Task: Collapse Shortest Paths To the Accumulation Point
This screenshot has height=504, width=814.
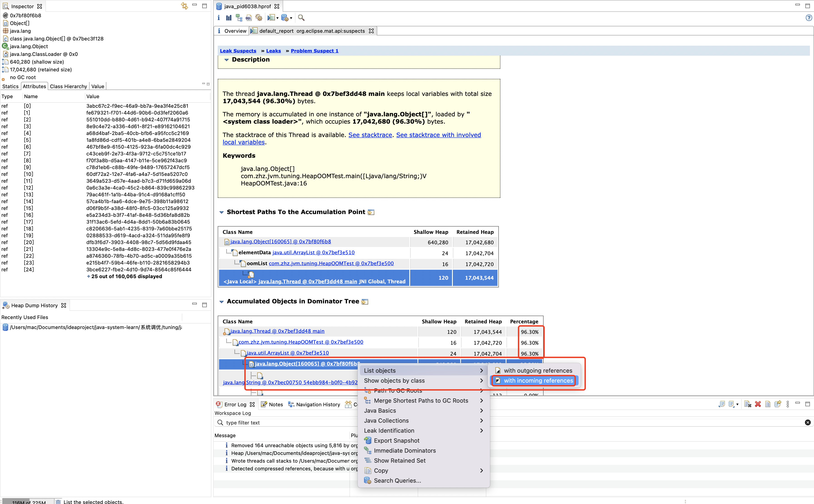Action: coord(221,212)
